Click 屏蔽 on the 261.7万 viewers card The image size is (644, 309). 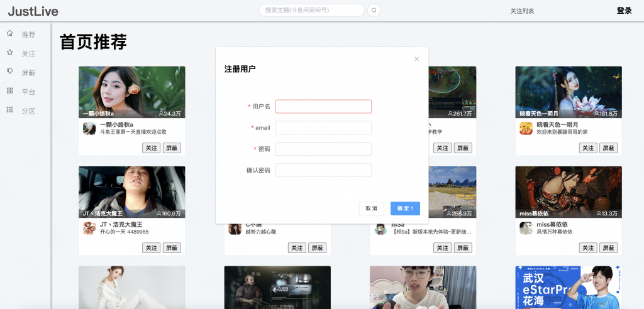pyautogui.click(x=463, y=148)
